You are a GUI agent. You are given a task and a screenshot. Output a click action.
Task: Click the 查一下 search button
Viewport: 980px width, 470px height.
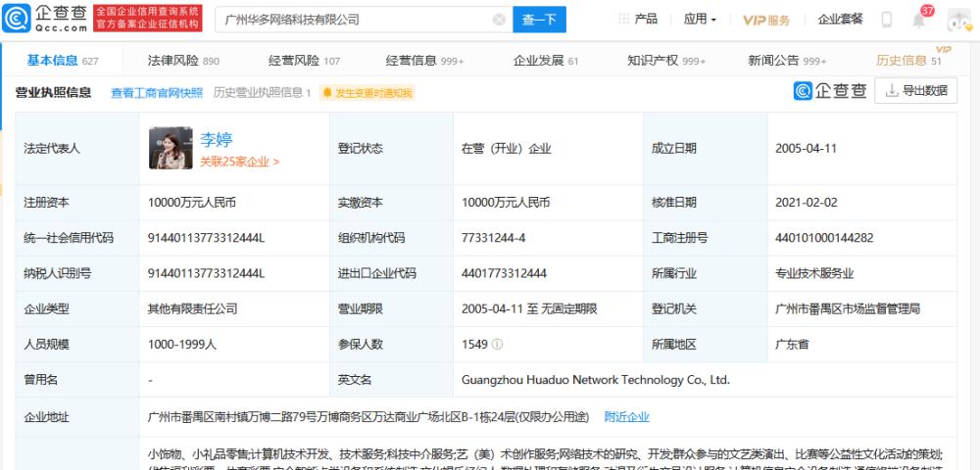[539, 20]
